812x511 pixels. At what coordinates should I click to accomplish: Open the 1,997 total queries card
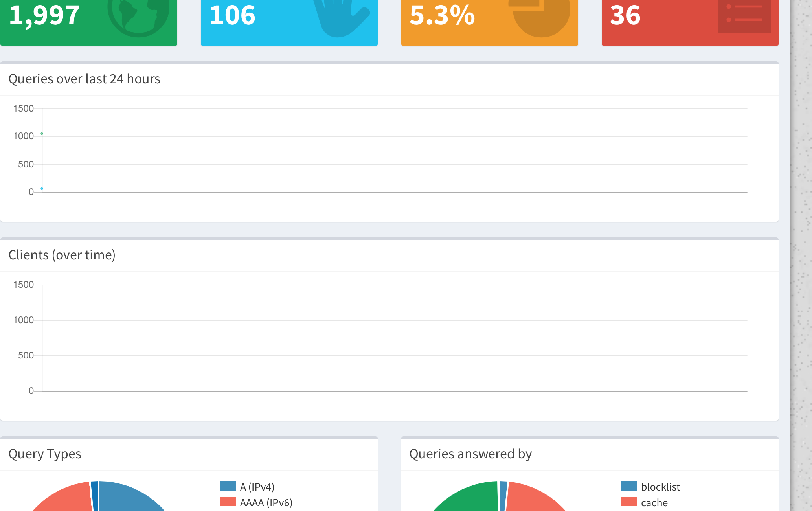(x=89, y=22)
